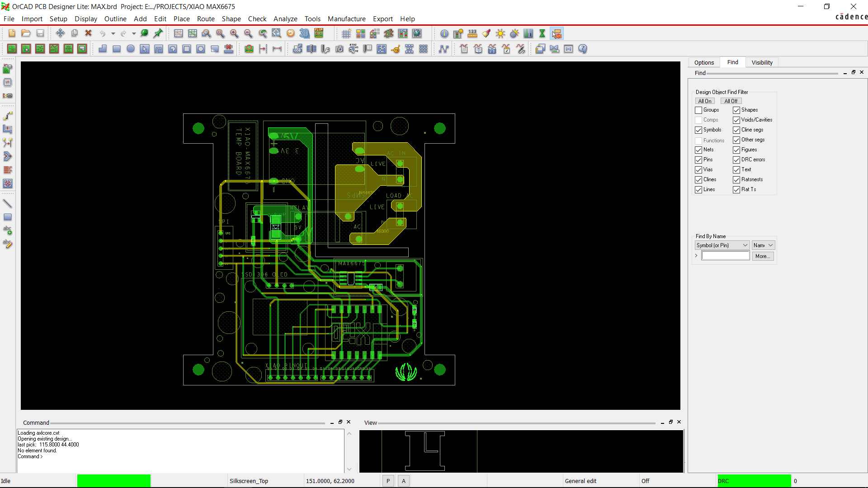This screenshot has width=868, height=488.
Task: Enable the Groups checkbox
Action: [698, 110]
